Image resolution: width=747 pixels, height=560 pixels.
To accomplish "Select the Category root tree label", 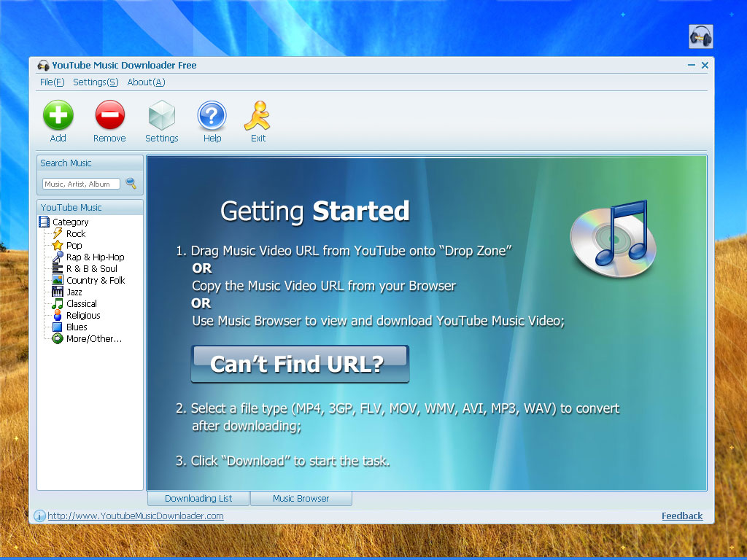I will coord(71,222).
